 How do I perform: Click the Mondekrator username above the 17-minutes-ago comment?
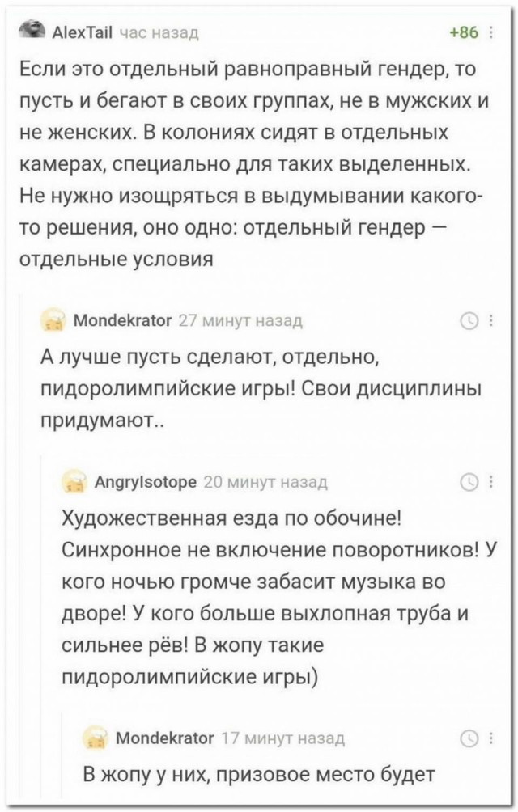165,737
